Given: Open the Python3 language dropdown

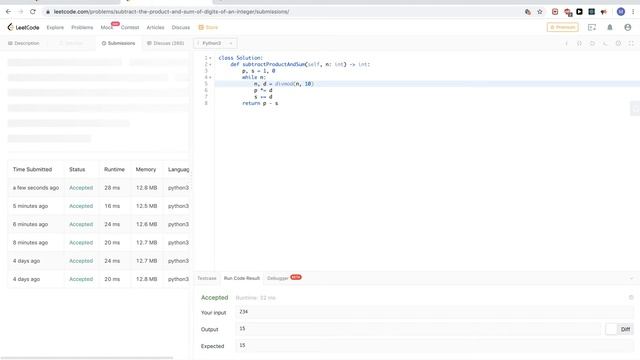Looking at the screenshot, I should click(x=215, y=43).
